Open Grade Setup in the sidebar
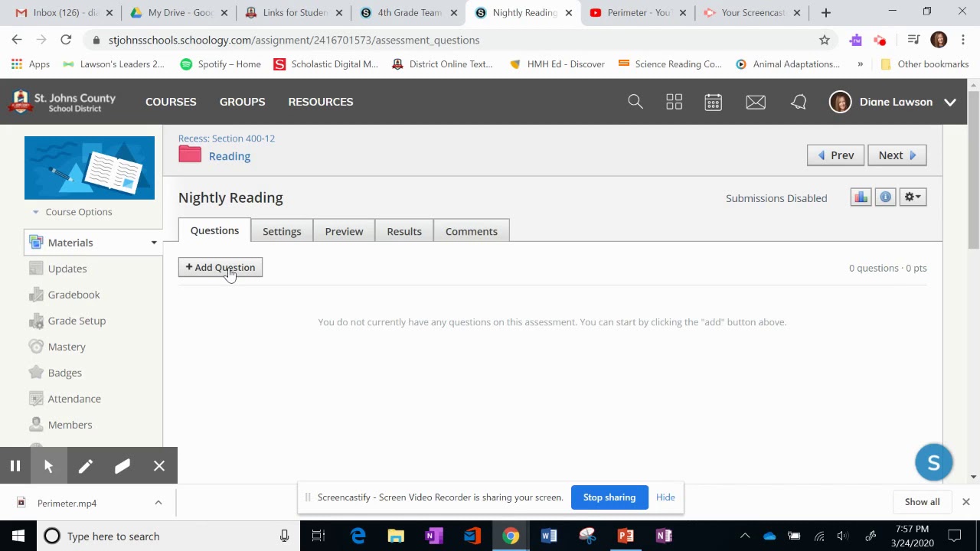Viewport: 980px width, 551px height. [x=77, y=321]
